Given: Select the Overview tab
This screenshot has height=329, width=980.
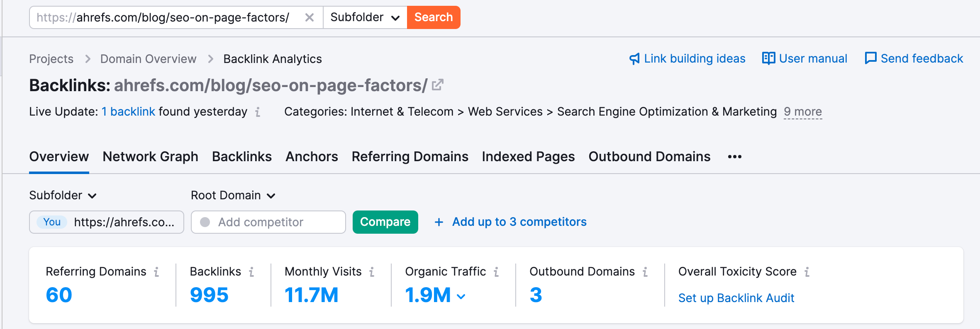Looking at the screenshot, I should 59,157.
